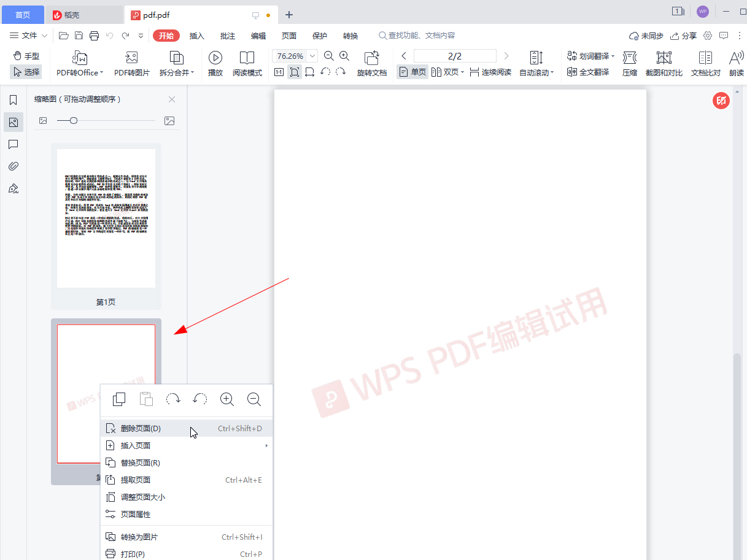The image size is (747, 560).
Task: Switch to 单页 single page view
Action: pyautogui.click(x=412, y=72)
